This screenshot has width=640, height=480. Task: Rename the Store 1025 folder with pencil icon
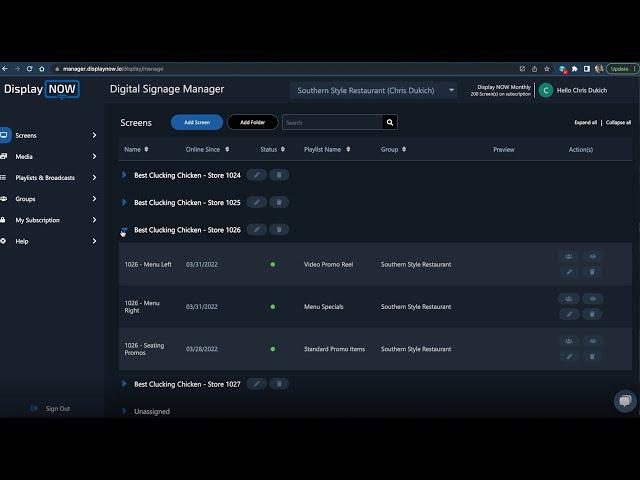(x=257, y=202)
